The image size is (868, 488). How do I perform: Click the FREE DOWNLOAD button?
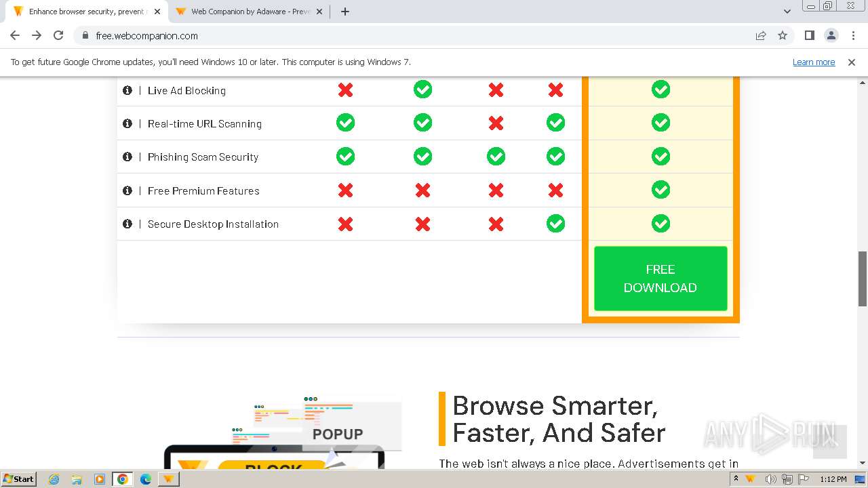[x=660, y=279]
